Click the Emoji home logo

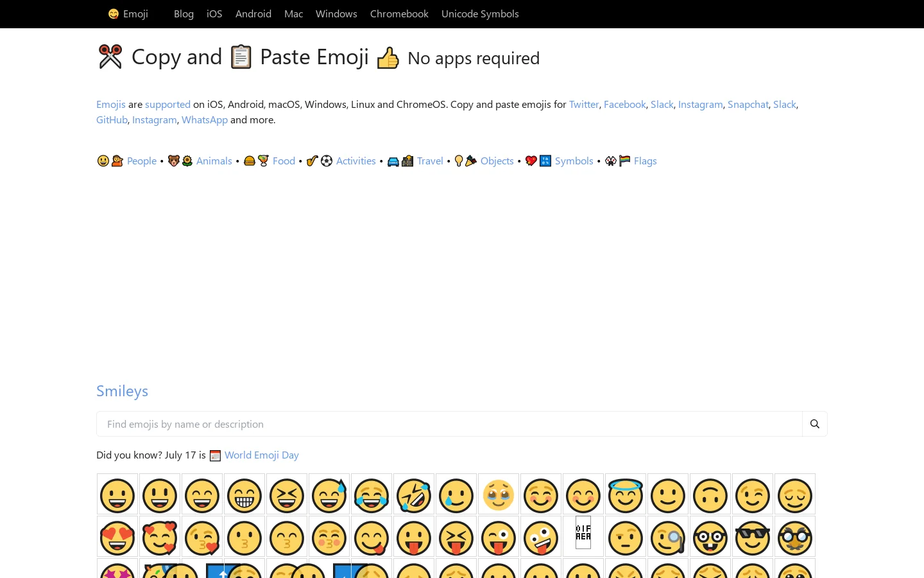(x=128, y=13)
